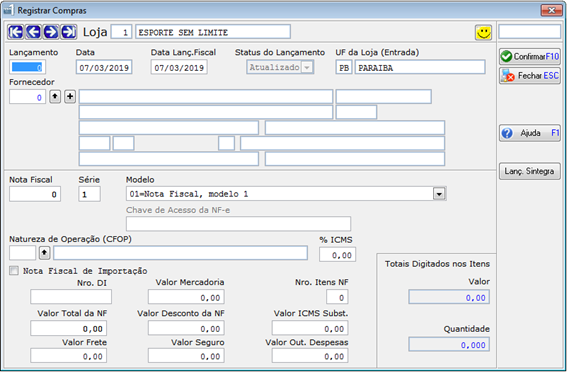Open CFOP lookup up-arrow button

[x=44, y=253]
